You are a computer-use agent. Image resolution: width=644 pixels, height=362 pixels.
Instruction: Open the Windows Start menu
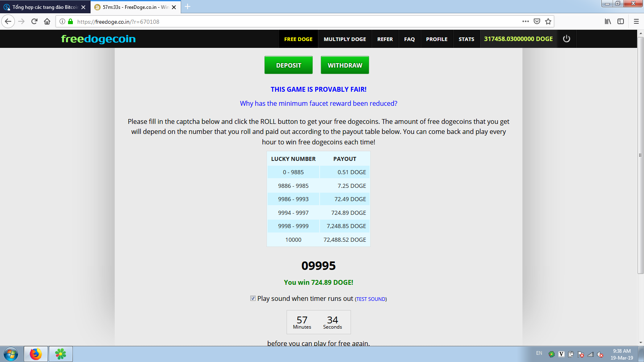pyautogui.click(x=11, y=354)
